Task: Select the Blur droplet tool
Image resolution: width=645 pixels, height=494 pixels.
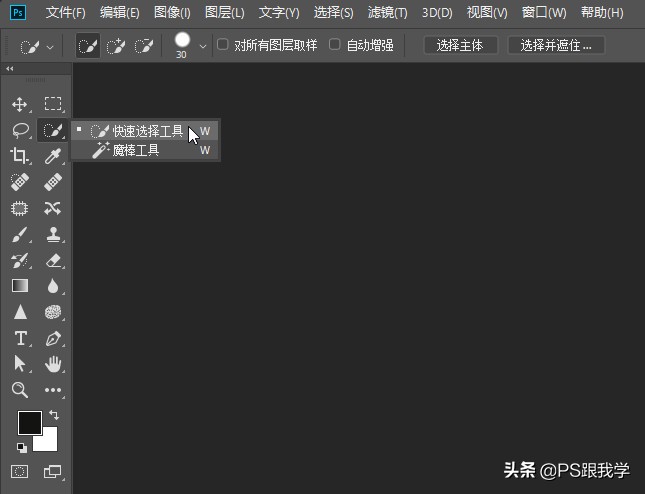Action: pyautogui.click(x=53, y=286)
